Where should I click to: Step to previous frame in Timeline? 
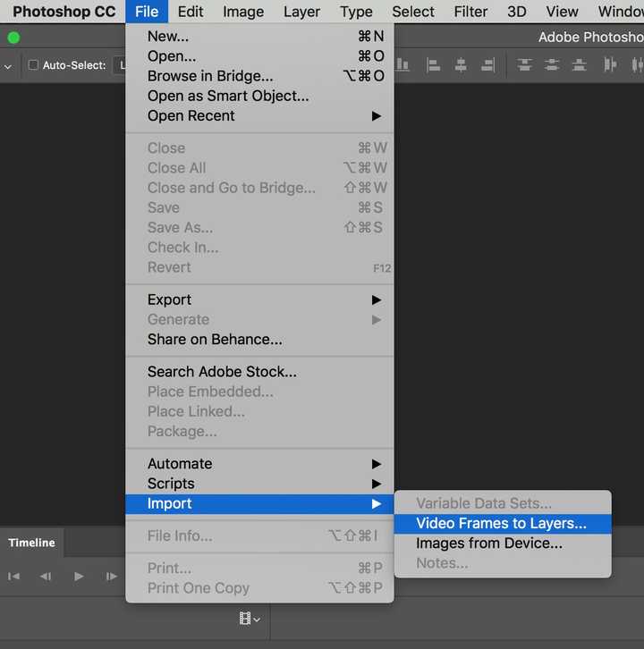tap(46, 577)
